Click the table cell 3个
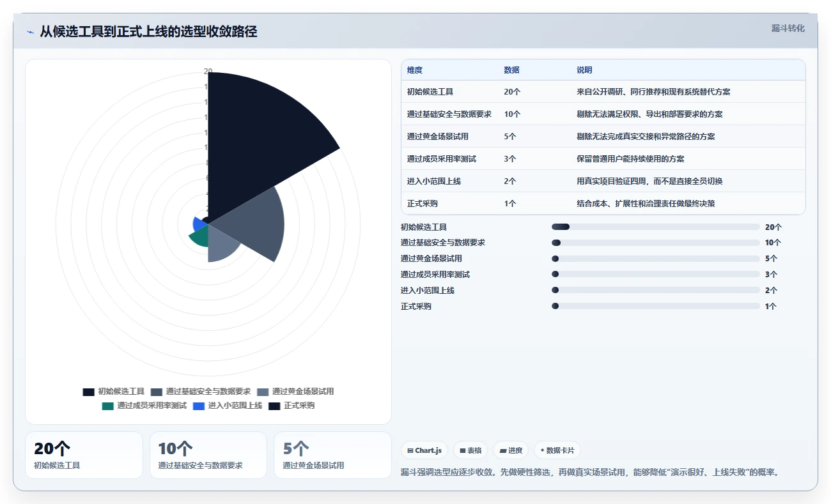831x504 pixels. (510, 159)
